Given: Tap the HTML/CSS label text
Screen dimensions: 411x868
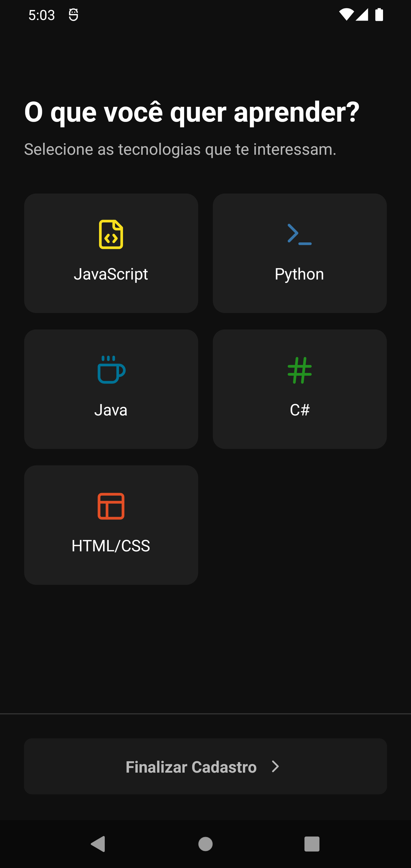Looking at the screenshot, I should tap(111, 546).
